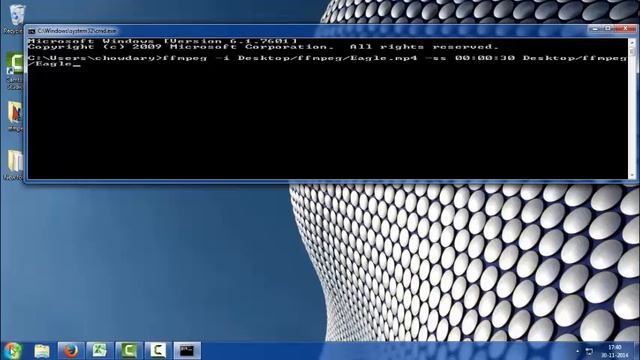Click the '-ss' option in the command
The height and width of the screenshot is (360, 640).
pos(436,58)
